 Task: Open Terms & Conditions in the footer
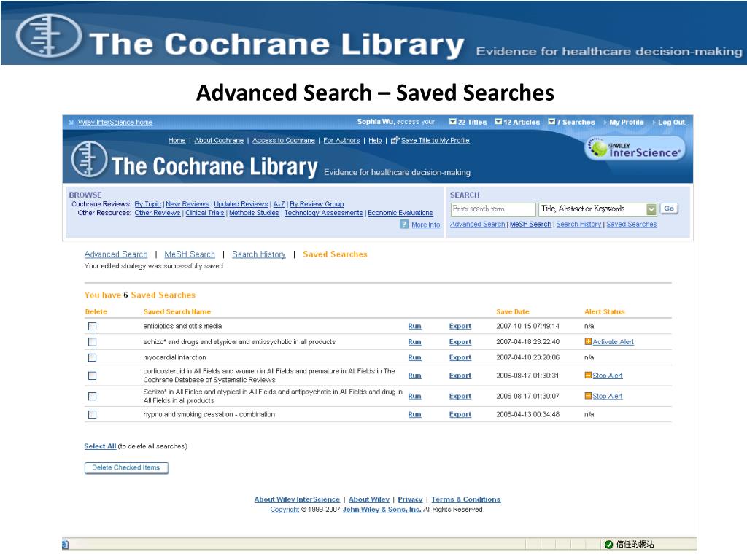[x=466, y=499]
